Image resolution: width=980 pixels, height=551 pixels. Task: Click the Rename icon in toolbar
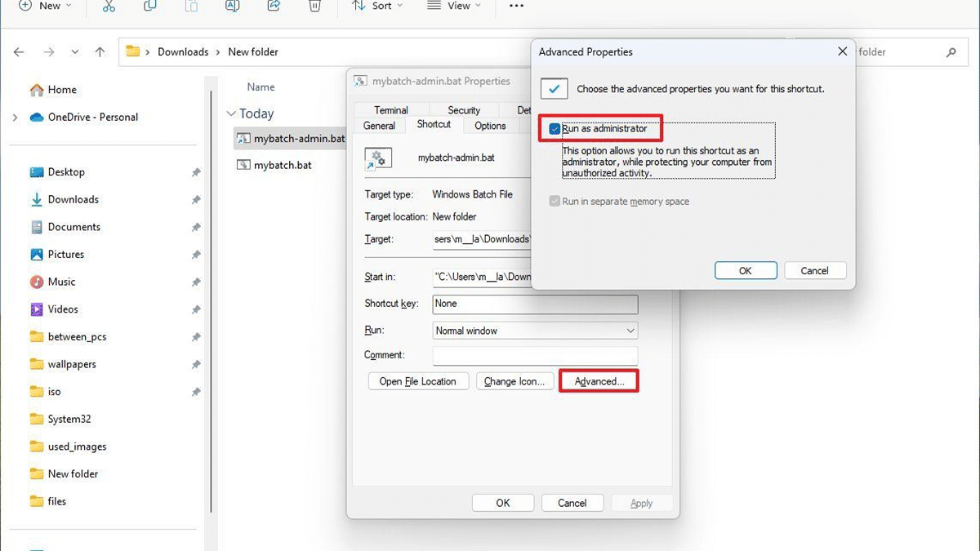[x=232, y=6]
